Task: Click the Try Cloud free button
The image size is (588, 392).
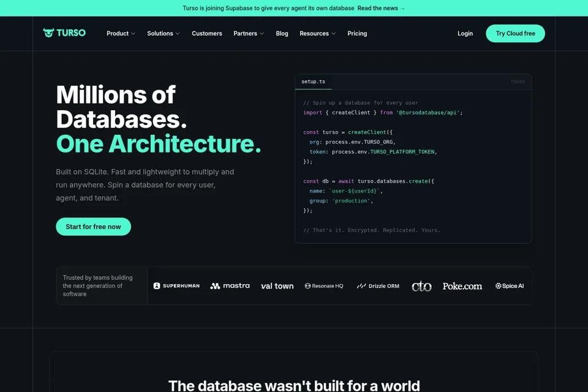Action: tap(515, 34)
